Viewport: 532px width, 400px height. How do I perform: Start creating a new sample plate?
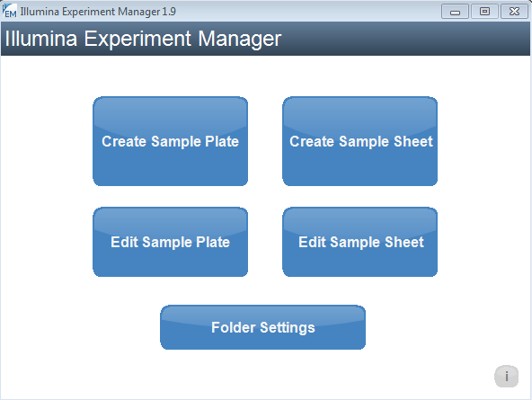click(x=171, y=141)
